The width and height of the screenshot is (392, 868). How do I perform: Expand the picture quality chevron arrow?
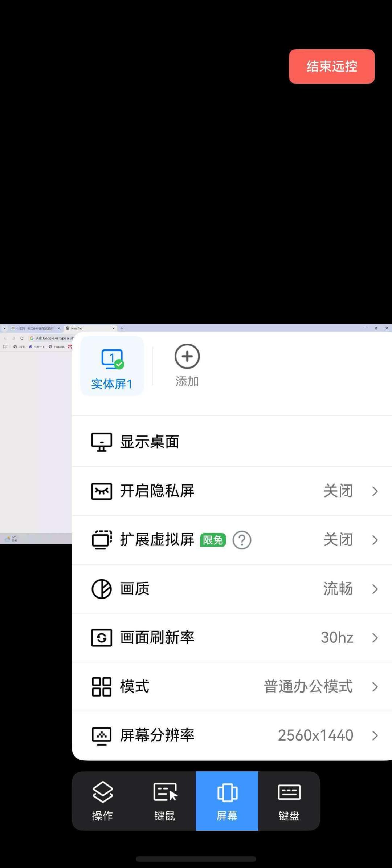tap(375, 589)
